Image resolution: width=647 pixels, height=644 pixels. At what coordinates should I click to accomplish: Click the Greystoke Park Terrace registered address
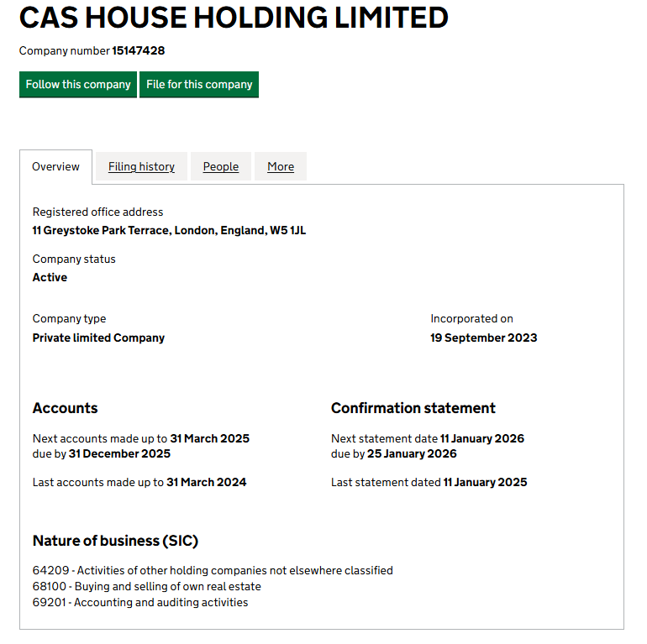169,230
